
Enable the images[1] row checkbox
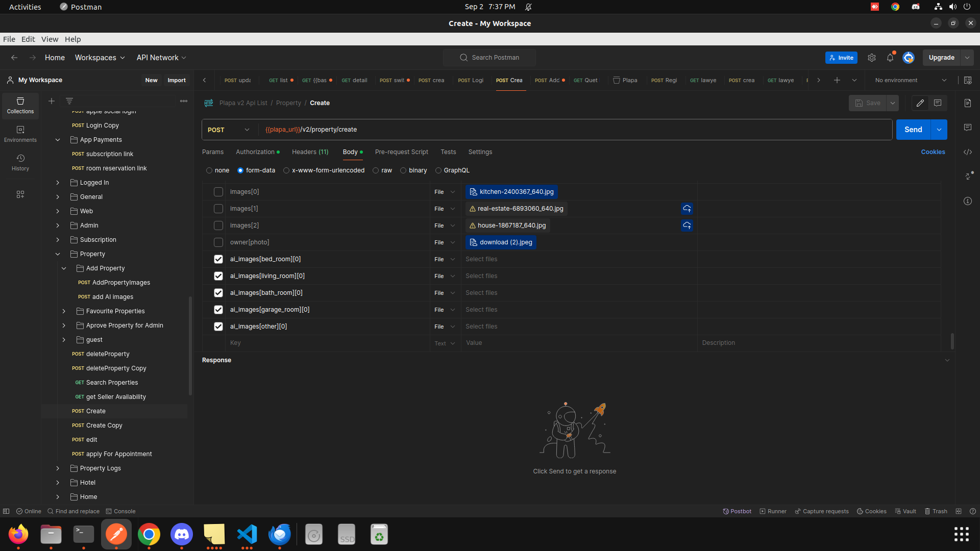[x=218, y=209]
